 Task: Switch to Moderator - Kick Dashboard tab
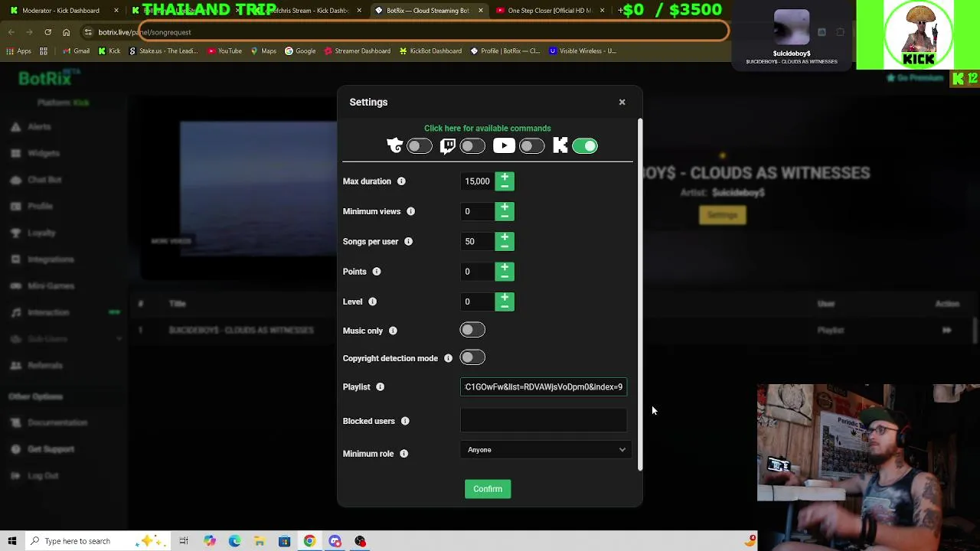[x=64, y=10]
